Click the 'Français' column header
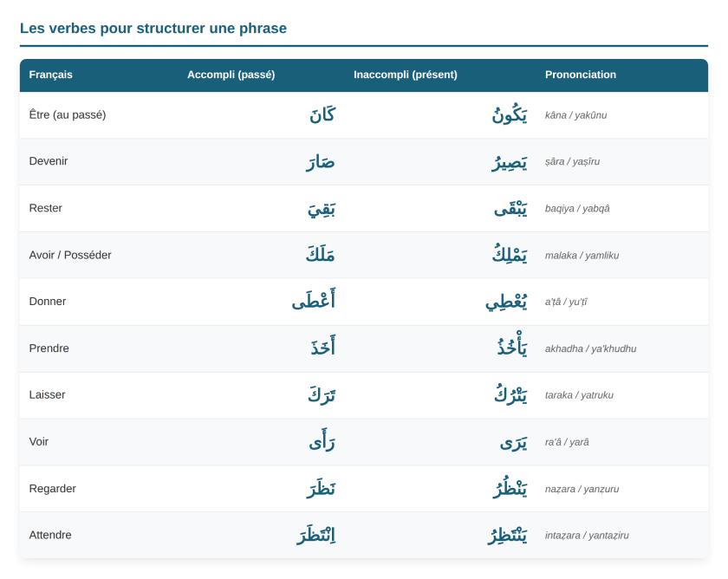Screen dimensions: 728x579 click(x=50, y=75)
